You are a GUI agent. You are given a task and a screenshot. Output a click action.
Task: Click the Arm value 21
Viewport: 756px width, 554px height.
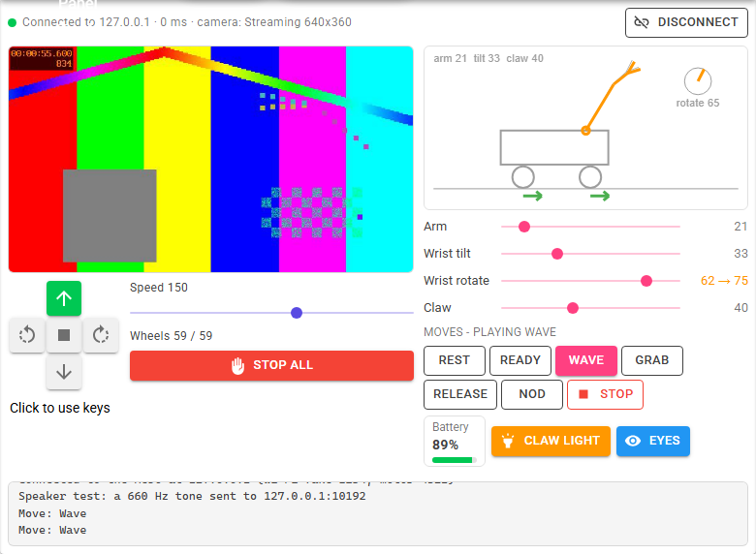coord(740,227)
